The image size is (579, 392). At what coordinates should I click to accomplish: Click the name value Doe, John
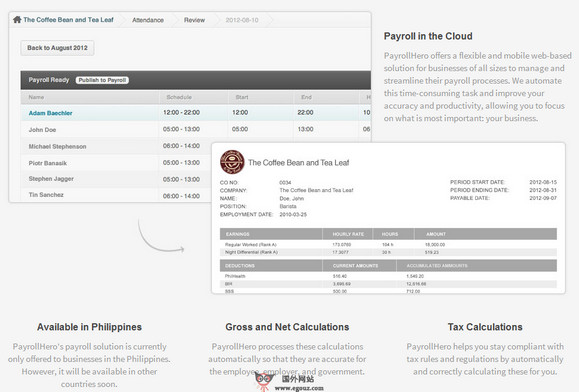(291, 199)
